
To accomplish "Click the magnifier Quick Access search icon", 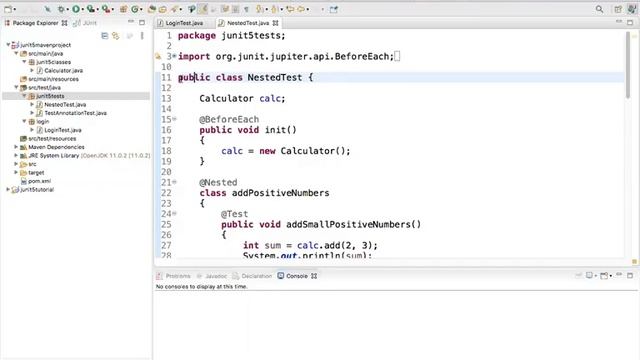I will point(599,9).
